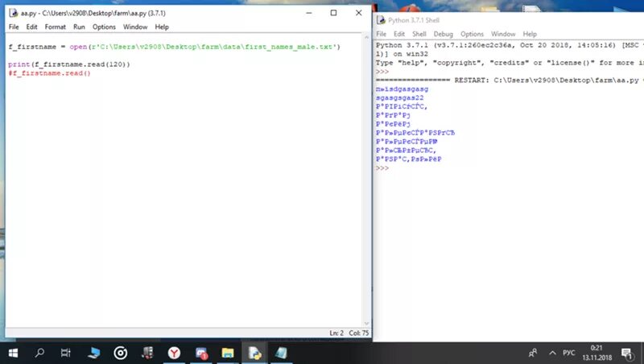644x364 pixels.
Task: Maximize the aa.py editor window
Action: click(333, 13)
